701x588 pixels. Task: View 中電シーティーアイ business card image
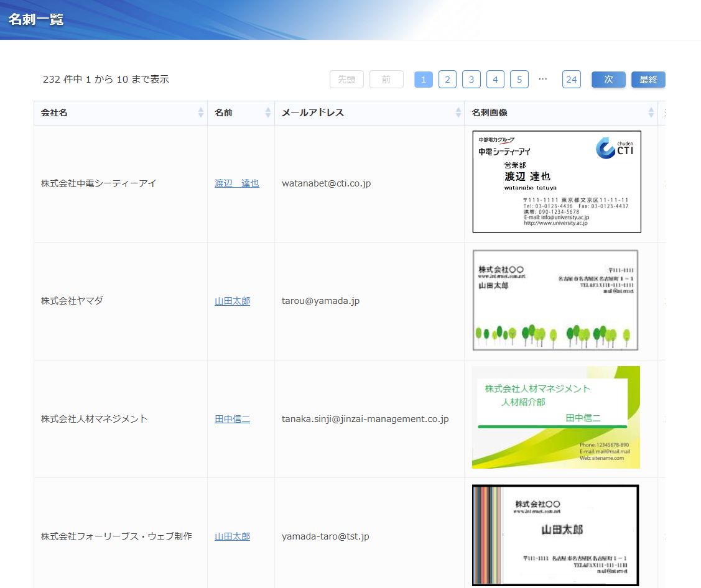[556, 182]
